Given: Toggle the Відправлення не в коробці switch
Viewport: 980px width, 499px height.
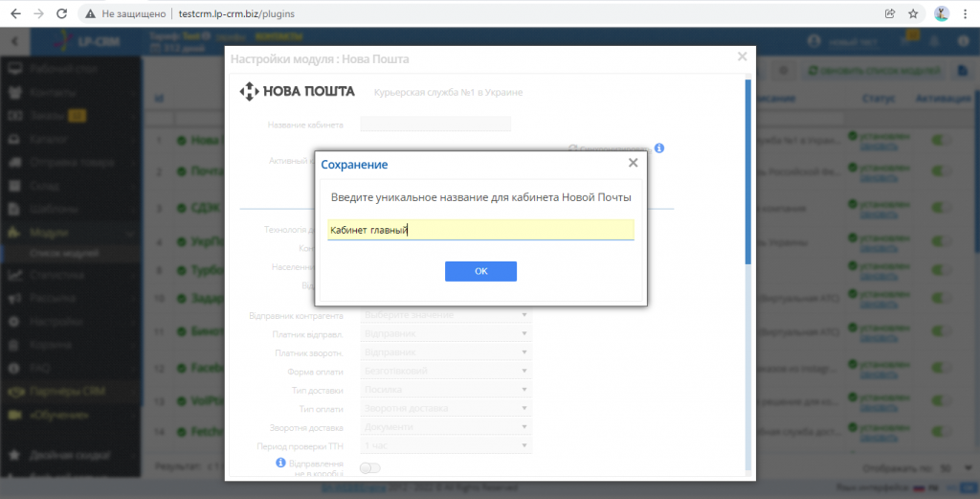Looking at the screenshot, I should point(370,467).
